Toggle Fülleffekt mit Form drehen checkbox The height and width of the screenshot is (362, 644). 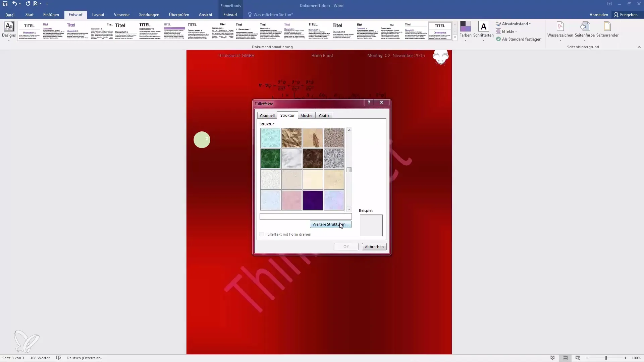pyautogui.click(x=262, y=234)
